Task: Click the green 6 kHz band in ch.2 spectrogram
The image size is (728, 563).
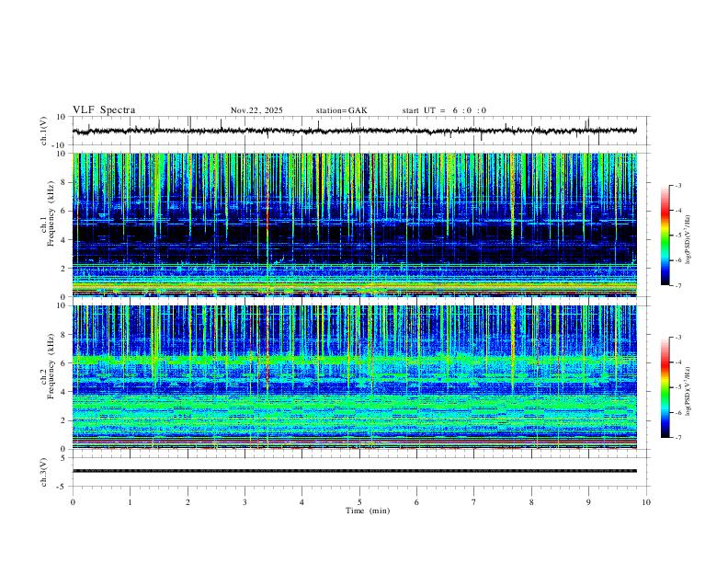Action: click(355, 360)
